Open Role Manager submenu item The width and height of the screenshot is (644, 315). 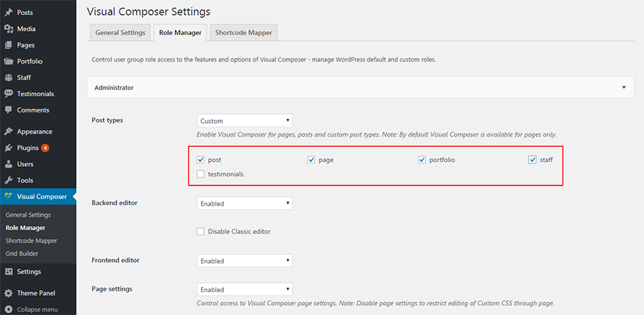pos(26,228)
